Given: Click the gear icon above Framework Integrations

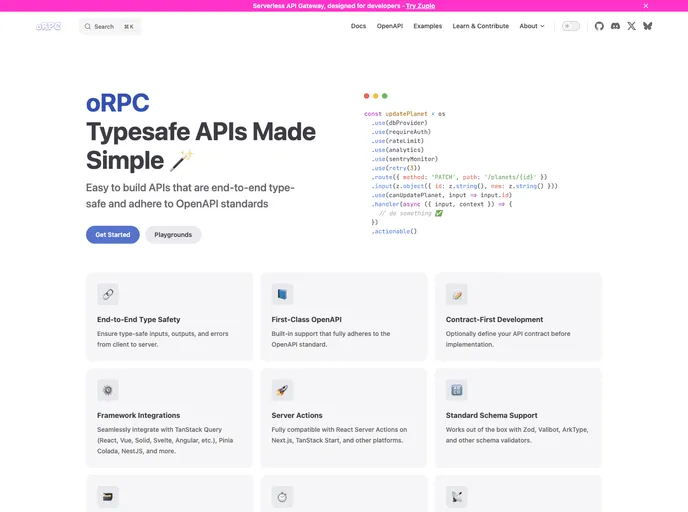Looking at the screenshot, I should 108,390.
